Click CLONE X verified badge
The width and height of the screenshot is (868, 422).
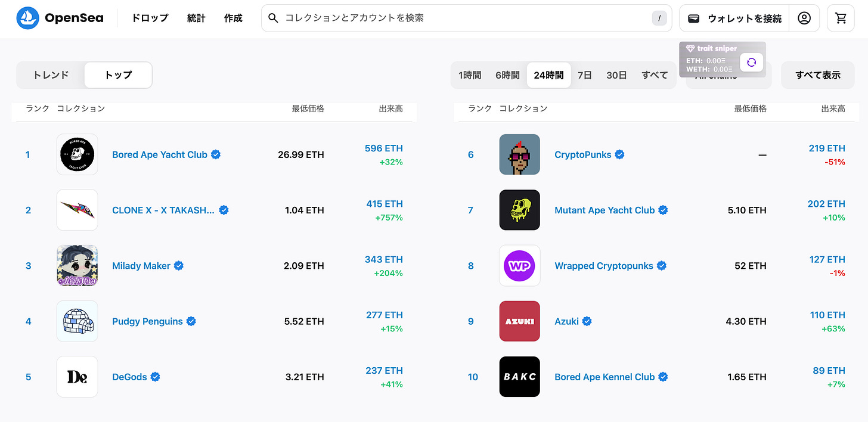pos(224,210)
